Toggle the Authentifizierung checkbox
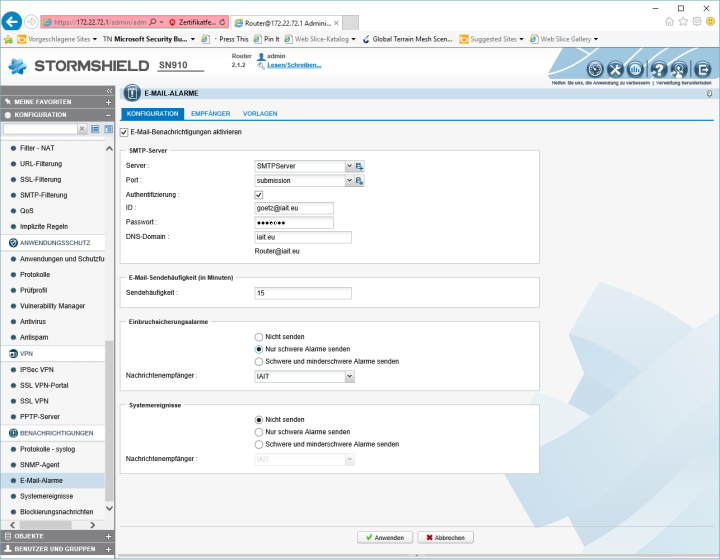The width and height of the screenshot is (720, 559). coord(259,195)
